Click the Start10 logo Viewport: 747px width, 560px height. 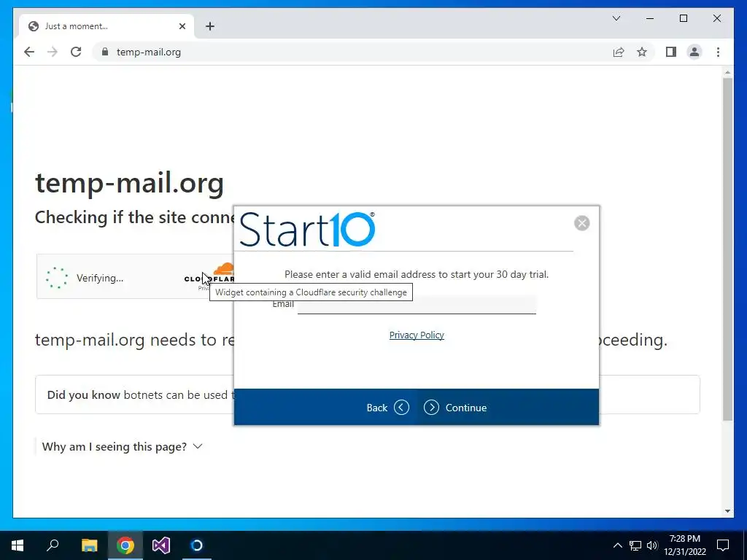tap(307, 229)
